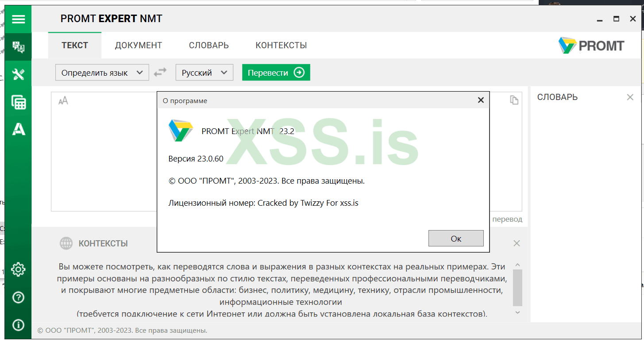
Task: Switch to the ТЕКСТ tab
Action: point(75,45)
